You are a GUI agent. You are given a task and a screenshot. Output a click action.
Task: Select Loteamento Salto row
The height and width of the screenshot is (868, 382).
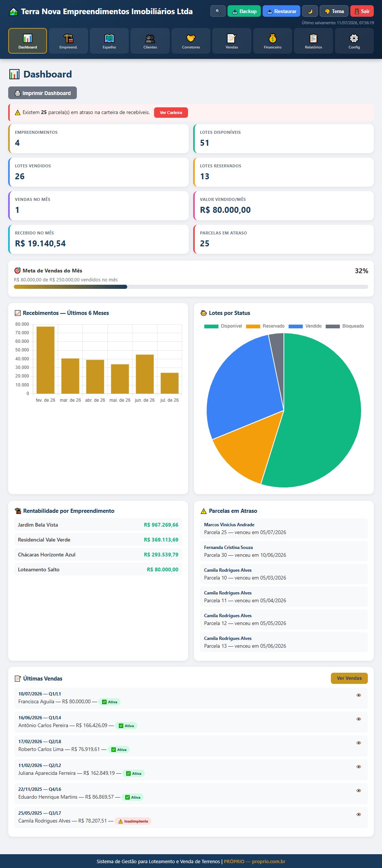(x=98, y=569)
